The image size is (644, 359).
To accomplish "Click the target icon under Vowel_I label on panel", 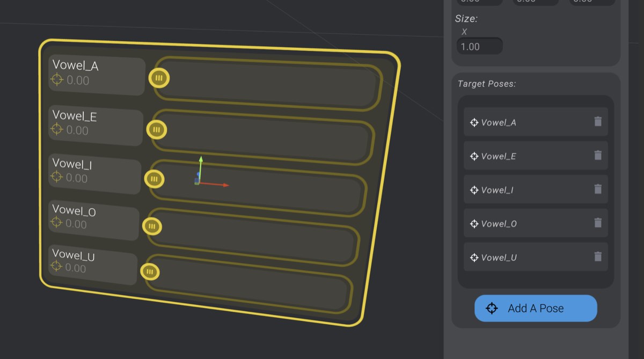I will [56, 177].
